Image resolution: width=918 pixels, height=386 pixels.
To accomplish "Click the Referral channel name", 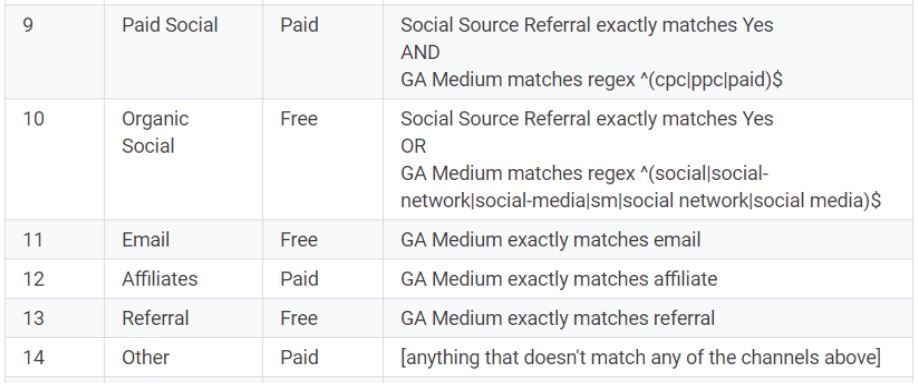I will 155,318.
